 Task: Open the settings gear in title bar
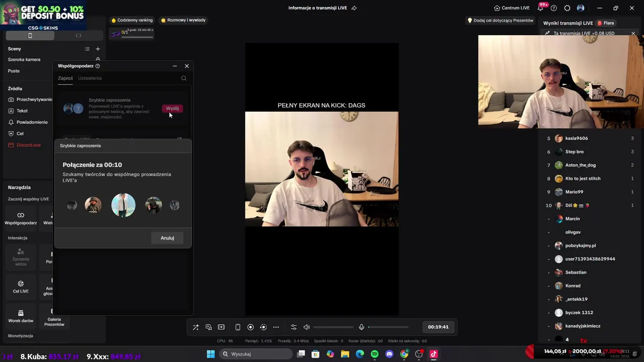pos(567,8)
